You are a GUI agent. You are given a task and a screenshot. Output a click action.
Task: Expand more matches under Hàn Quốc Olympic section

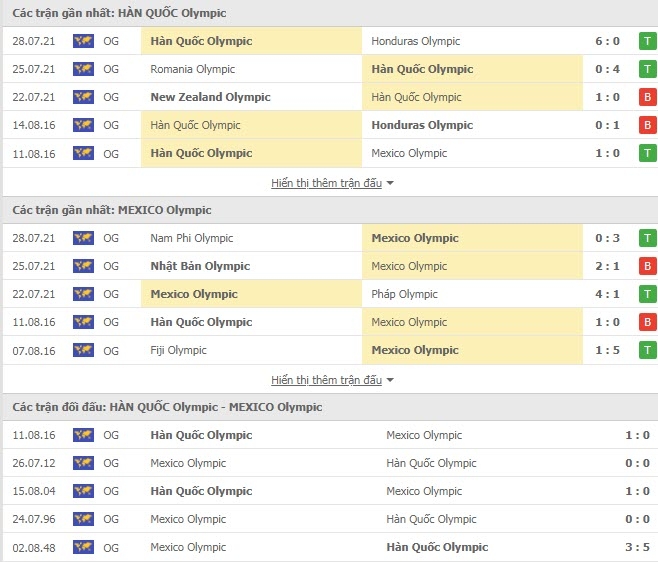click(x=326, y=183)
